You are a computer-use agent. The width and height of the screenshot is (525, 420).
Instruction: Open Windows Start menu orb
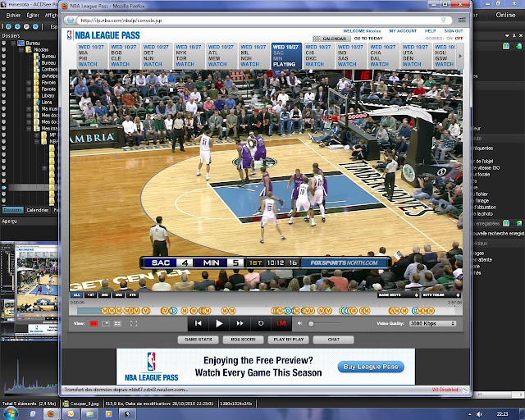(11, 413)
